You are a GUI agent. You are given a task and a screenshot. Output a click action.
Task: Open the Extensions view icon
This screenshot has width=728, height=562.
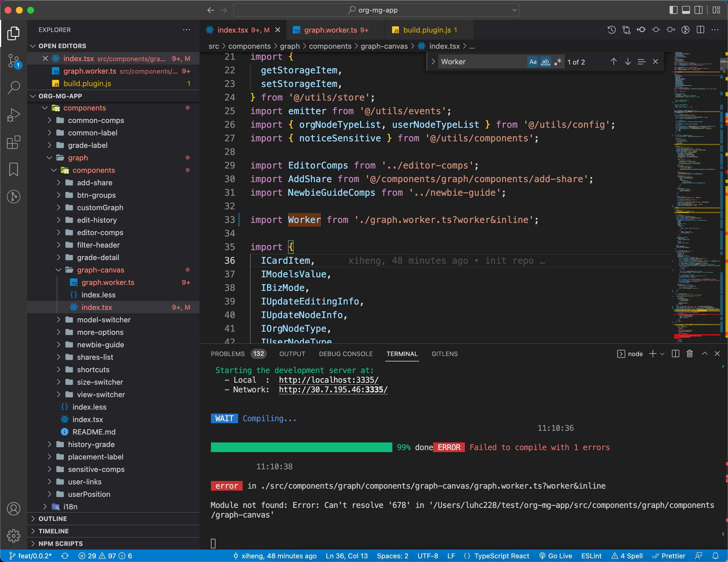13,142
